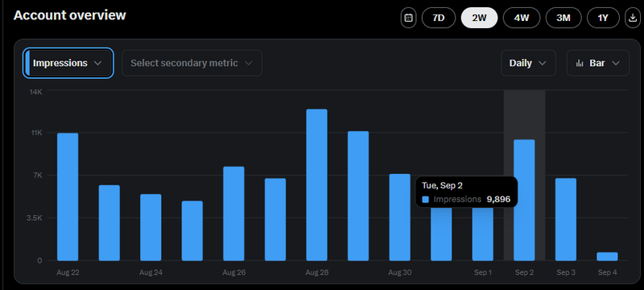
Task: Switch to the 3M time range
Action: tap(563, 18)
